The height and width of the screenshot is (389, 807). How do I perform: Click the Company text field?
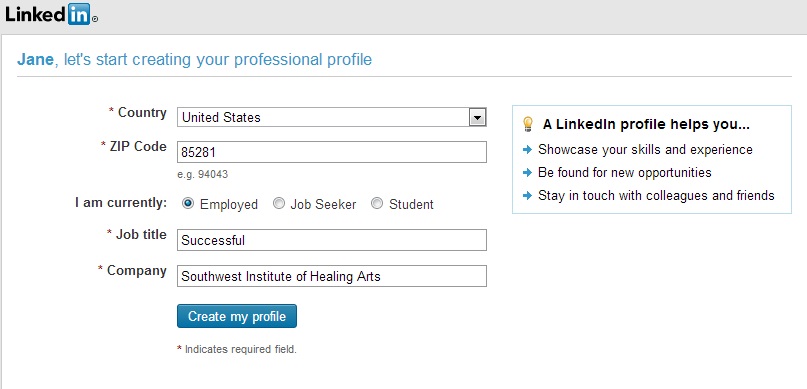tap(331, 276)
